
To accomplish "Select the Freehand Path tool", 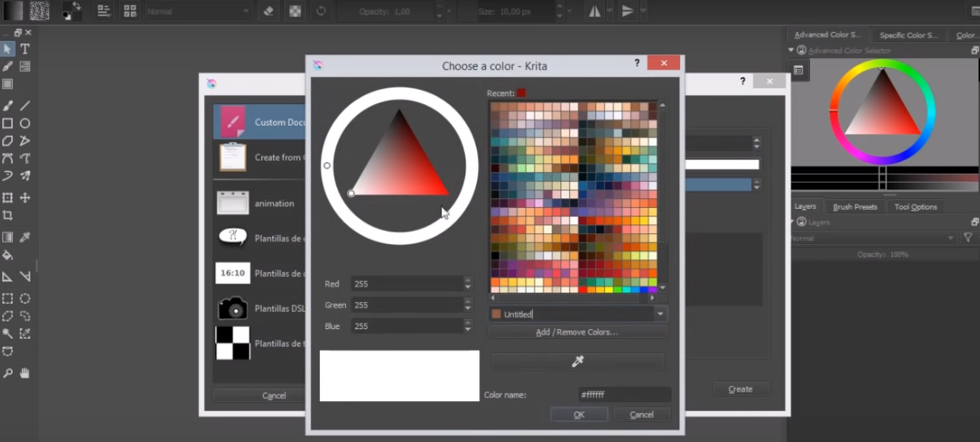I will point(24,158).
